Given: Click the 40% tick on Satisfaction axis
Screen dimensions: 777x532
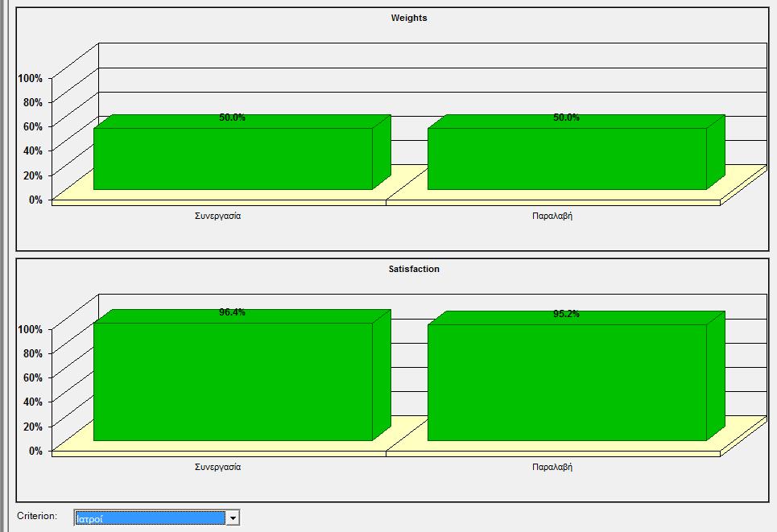Looking at the screenshot, I should click(x=33, y=402).
